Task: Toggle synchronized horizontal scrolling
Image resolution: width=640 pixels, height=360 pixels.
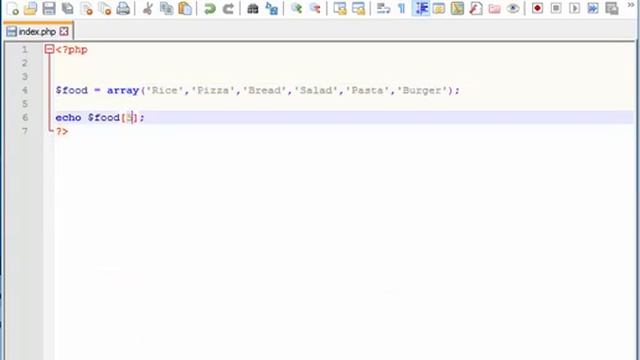Action: click(358, 8)
